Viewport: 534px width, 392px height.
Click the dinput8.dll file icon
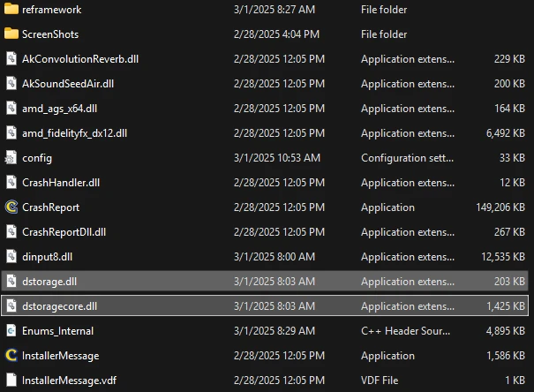11,257
